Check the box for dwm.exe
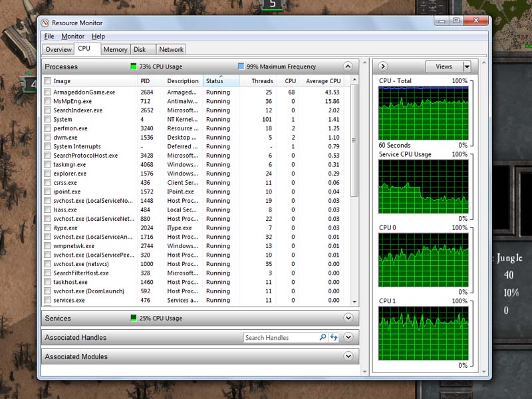The height and width of the screenshot is (399, 532). 47,138
